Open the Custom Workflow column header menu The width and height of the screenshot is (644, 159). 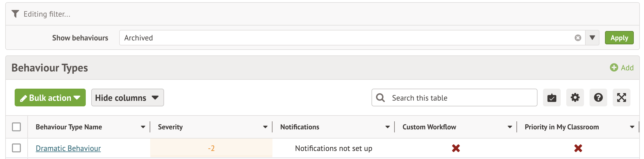[x=510, y=127]
